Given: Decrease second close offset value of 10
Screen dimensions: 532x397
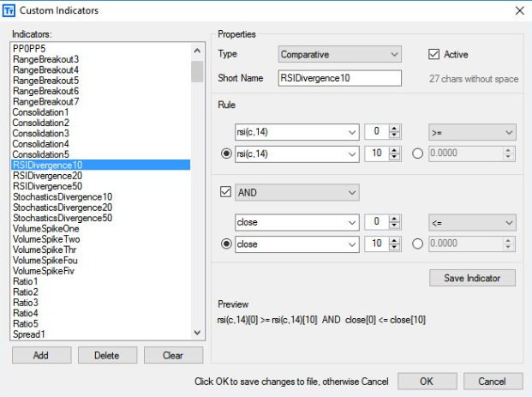Looking at the screenshot, I should (x=394, y=248).
